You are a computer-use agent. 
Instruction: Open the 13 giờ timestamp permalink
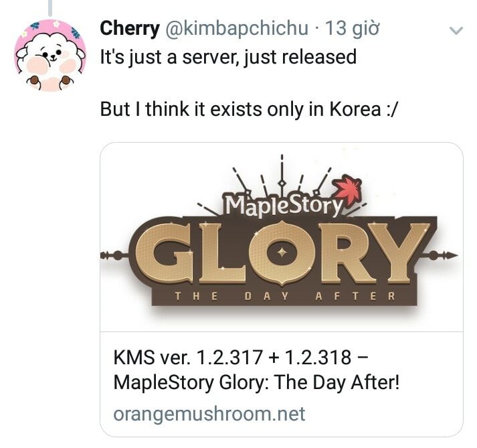pyautogui.click(x=353, y=28)
